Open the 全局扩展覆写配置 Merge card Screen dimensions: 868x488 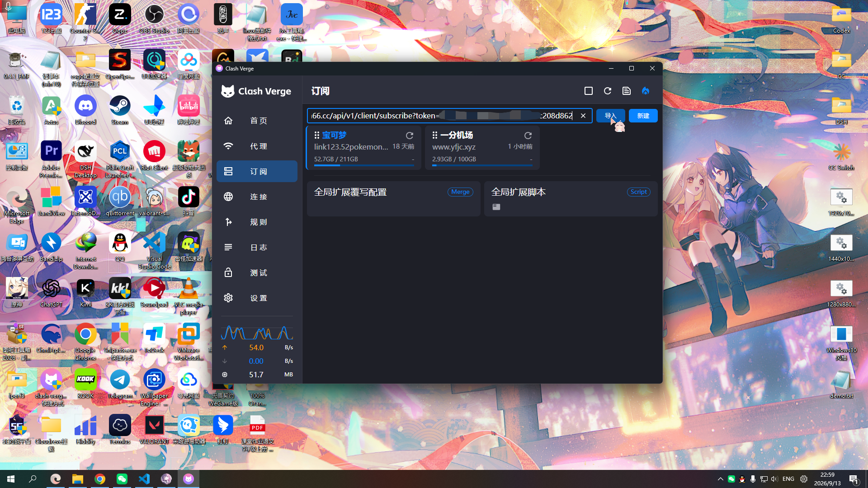click(393, 199)
